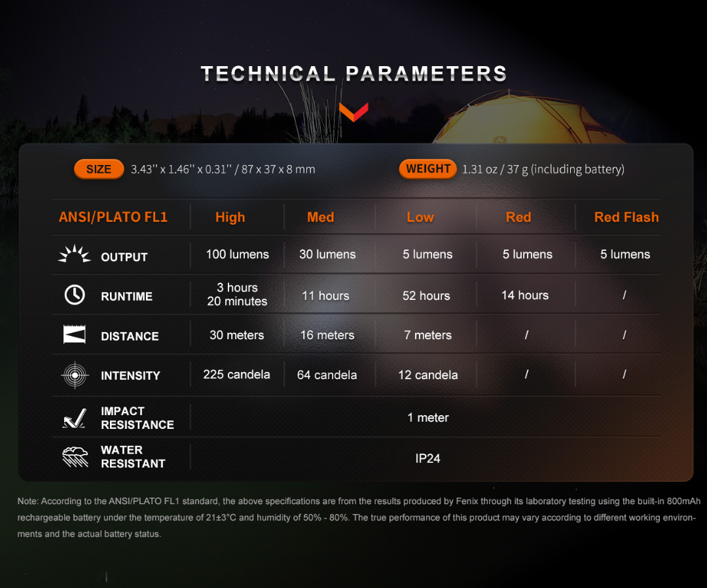707x588 pixels.
Task: Click the Low output '5 lumens' cell
Action: [x=427, y=254]
